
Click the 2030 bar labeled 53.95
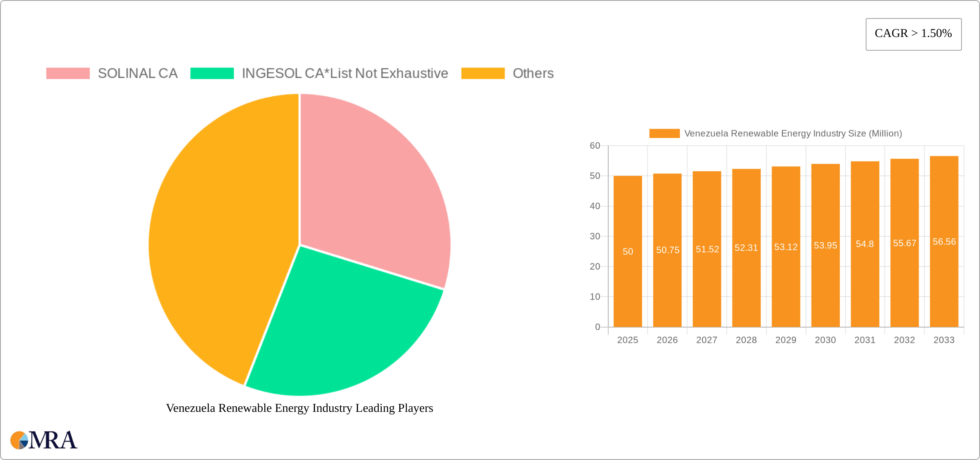(825, 245)
